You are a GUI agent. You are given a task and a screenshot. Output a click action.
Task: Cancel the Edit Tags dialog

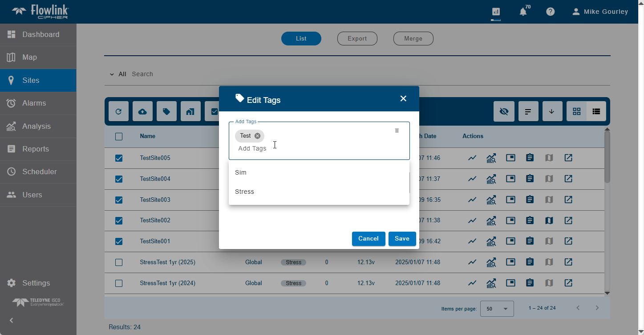368,239
